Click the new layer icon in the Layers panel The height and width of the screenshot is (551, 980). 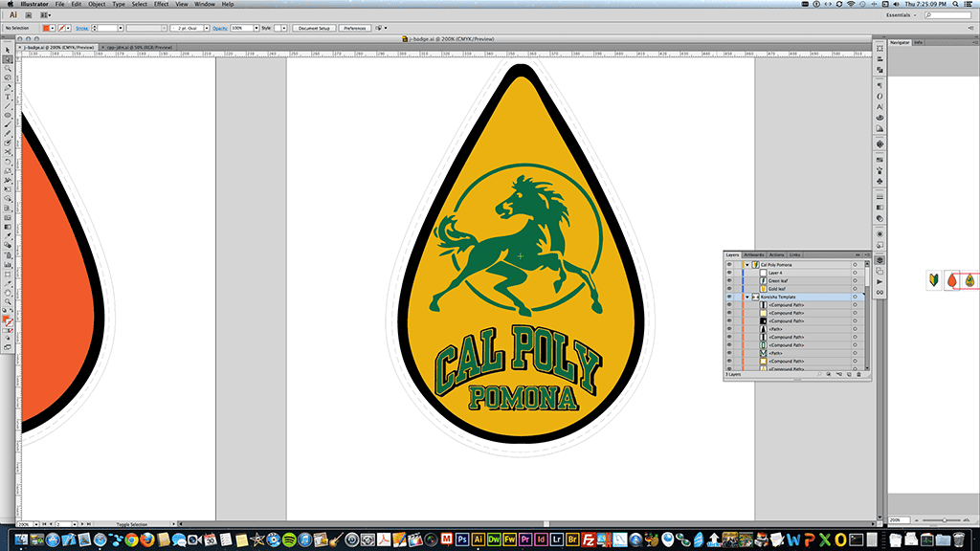pyautogui.click(x=849, y=374)
